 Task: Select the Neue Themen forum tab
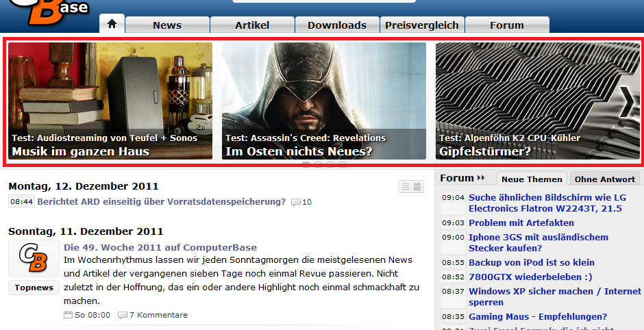pos(532,179)
